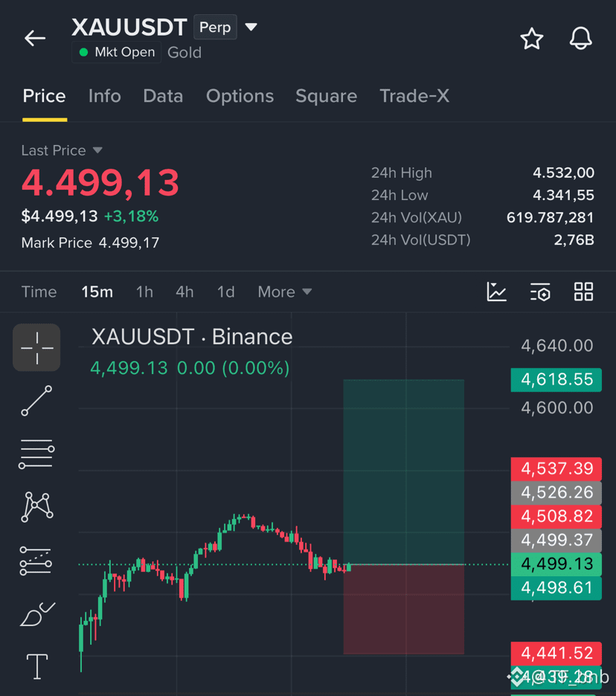Open the grid layout icon

(583, 291)
